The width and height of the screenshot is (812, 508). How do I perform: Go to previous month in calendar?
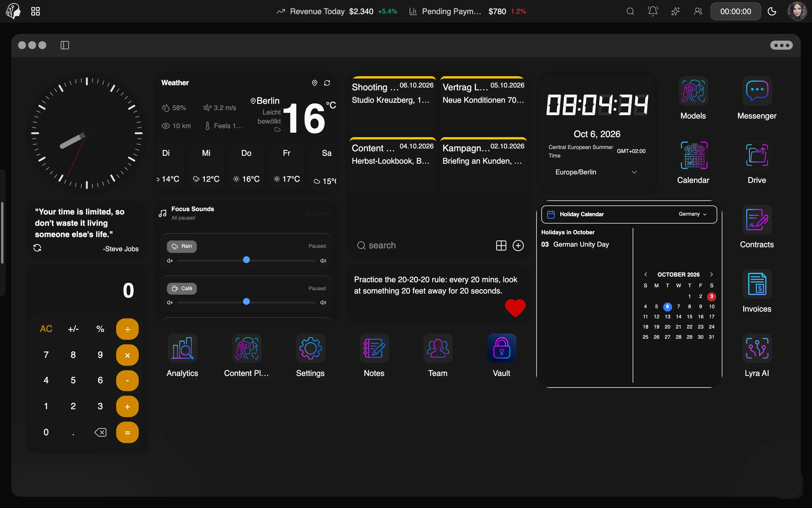click(x=646, y=275)
